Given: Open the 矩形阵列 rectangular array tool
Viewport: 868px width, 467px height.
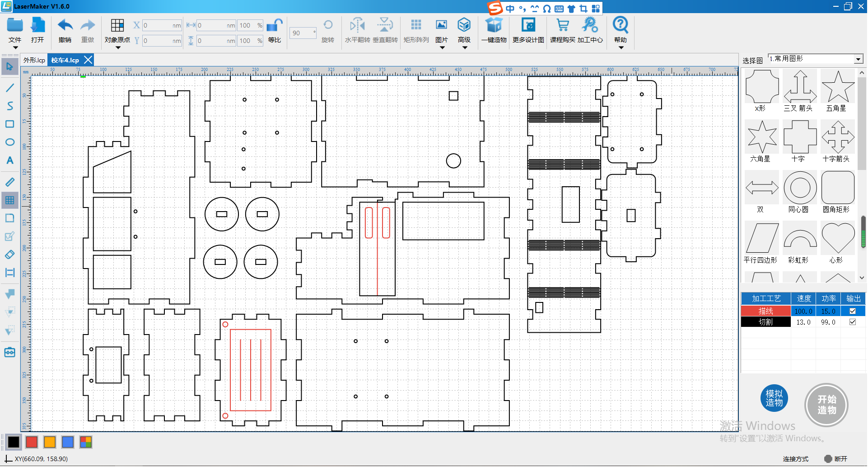Looking at the screenshot, I should coord(416,25).
